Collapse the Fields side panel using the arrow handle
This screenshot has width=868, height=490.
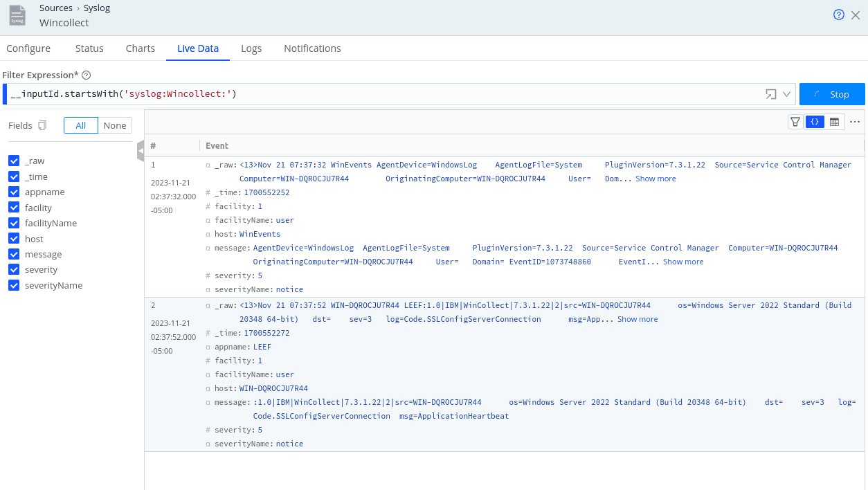(x=141, y=149)
